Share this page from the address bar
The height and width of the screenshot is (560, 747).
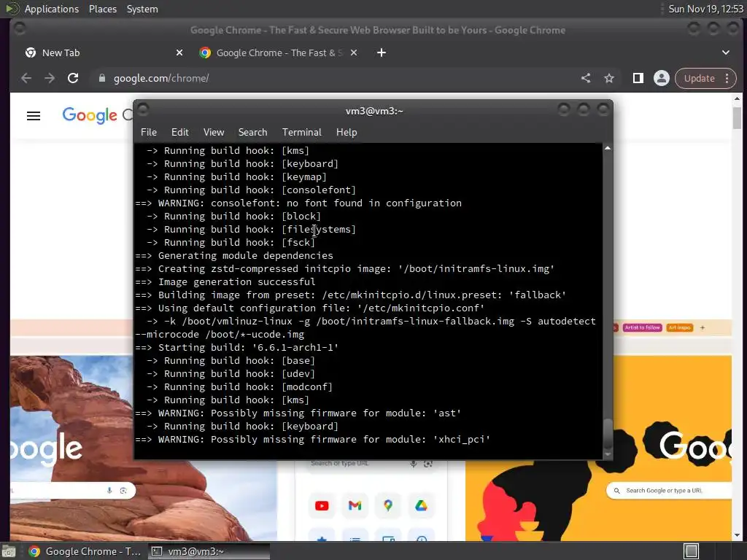click(586, 78)
